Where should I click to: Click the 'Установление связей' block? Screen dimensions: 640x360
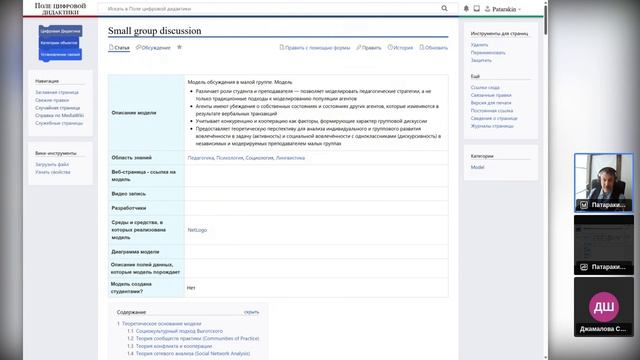pos(60,54)
